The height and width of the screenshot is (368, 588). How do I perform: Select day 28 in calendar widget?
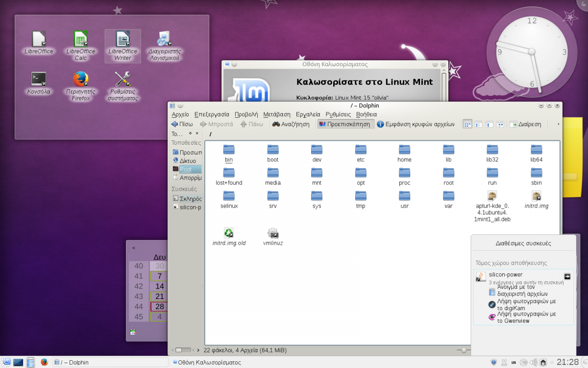point(160,307)
